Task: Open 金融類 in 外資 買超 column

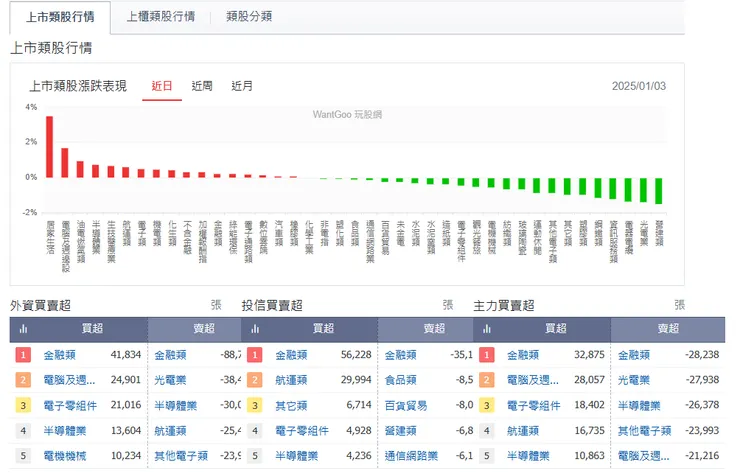Action: 59,355
